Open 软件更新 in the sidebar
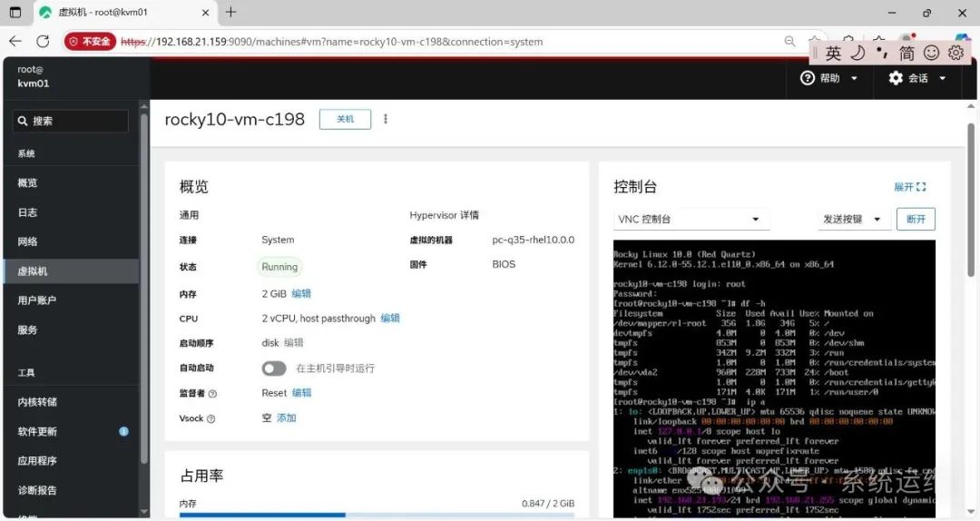The image size is (980, 521). click(72, 431)
